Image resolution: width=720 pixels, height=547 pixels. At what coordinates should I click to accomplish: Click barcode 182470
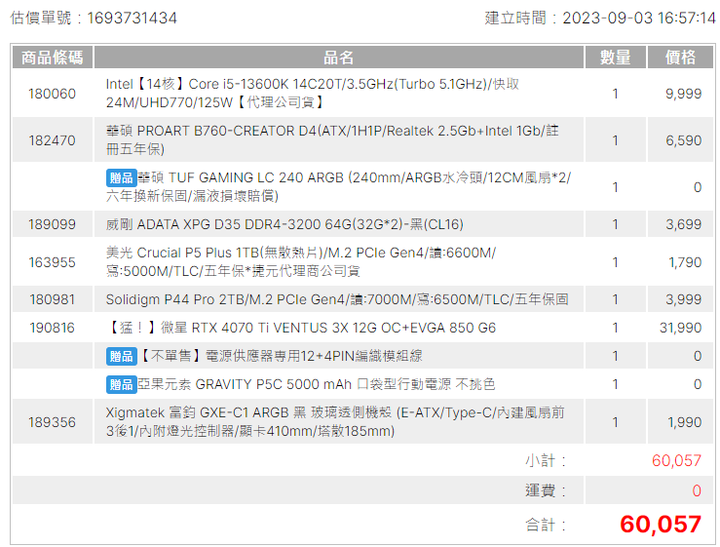pyautogui.click(x=52, y=141)
